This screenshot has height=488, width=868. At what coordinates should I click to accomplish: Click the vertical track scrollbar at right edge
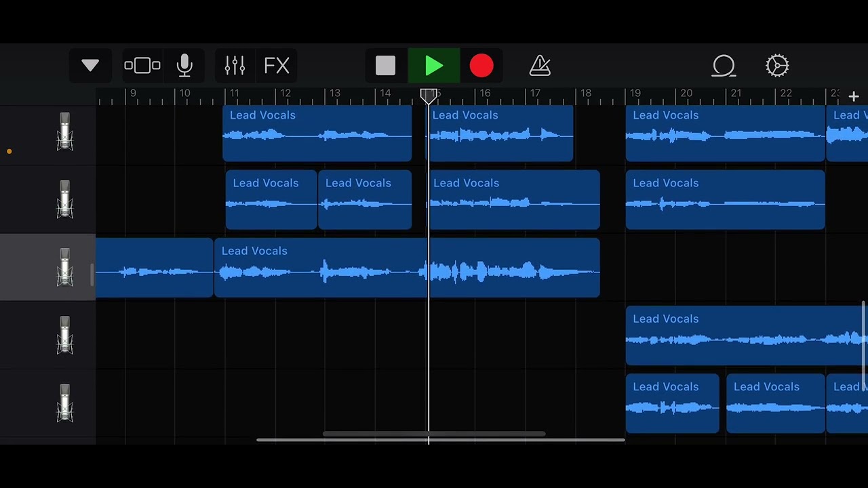pos(864,346)
